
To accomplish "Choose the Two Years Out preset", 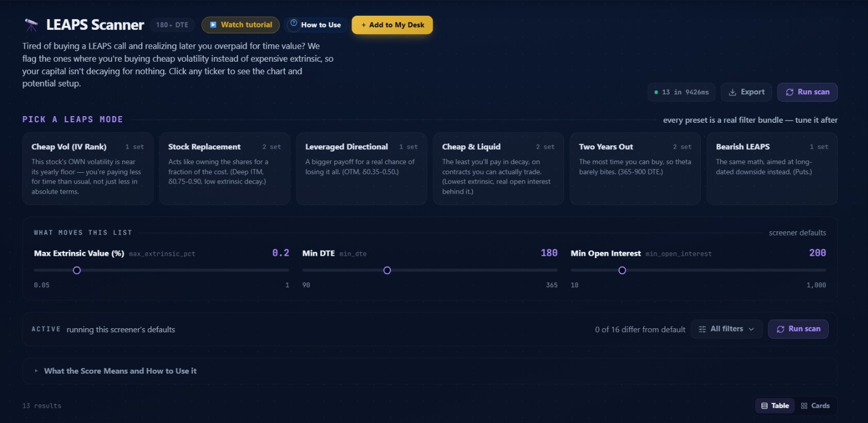I will (x=635, y=169).
